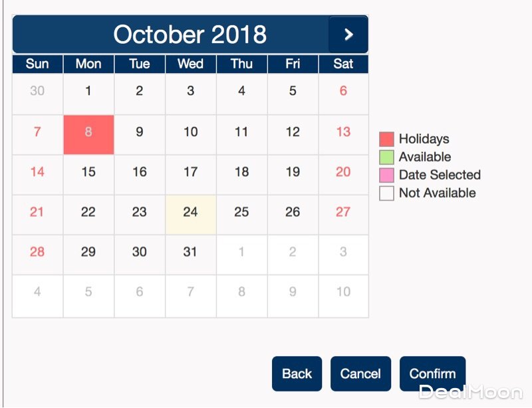The width and height of the screenshot is (532, 408).
Task: Pick Thursday October 18
Action: (241, 172)
